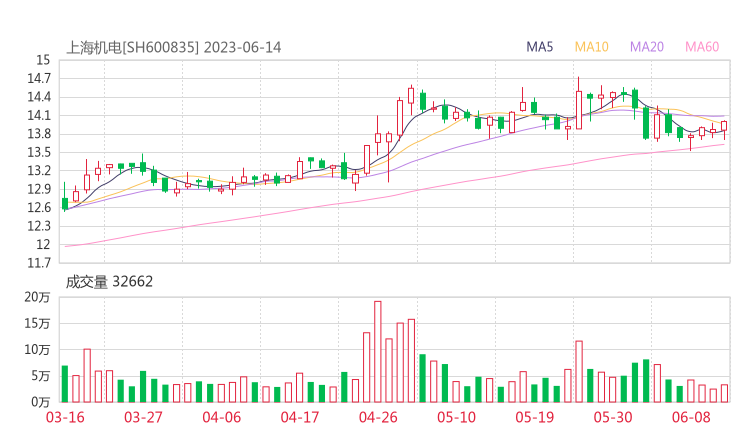The height and width of the screenshot is (440, 740).
Task: Click the 14.1 price axis label
Action: point(39,115)
